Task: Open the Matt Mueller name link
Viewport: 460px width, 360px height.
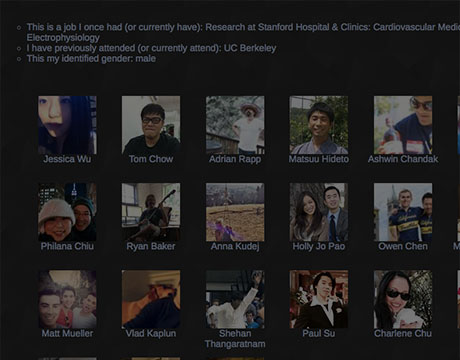Action: pyautogui.click(x=67, y=333)
